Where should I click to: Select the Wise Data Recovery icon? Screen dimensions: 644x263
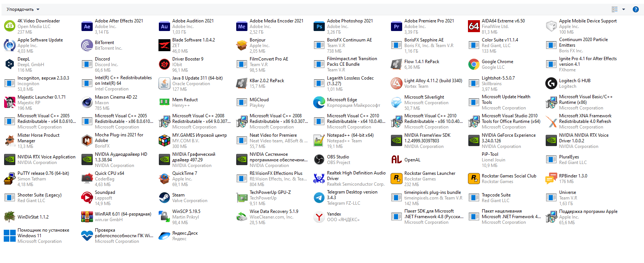coord(241,217)
